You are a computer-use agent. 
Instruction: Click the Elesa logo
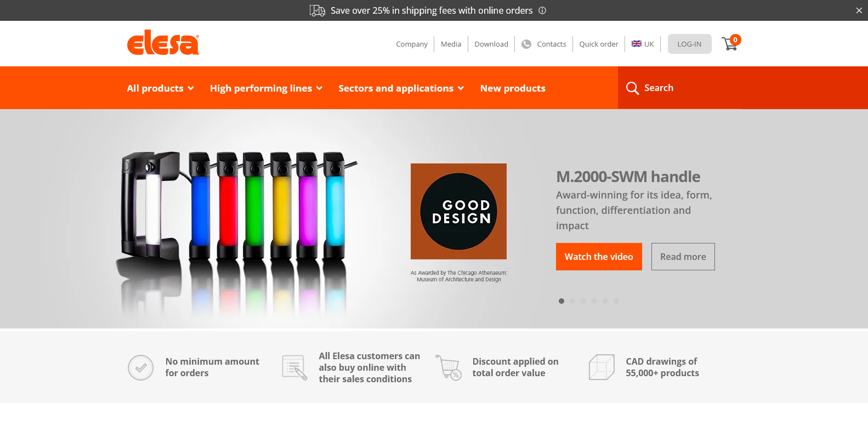[163, 43]
